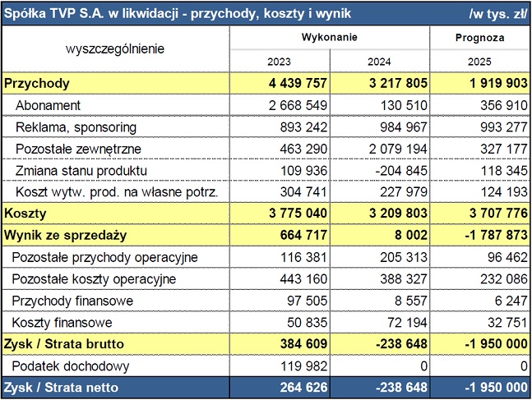Select the Prognoza column header
The width and height of the screenshot is (532, 400).
(479, 38)
